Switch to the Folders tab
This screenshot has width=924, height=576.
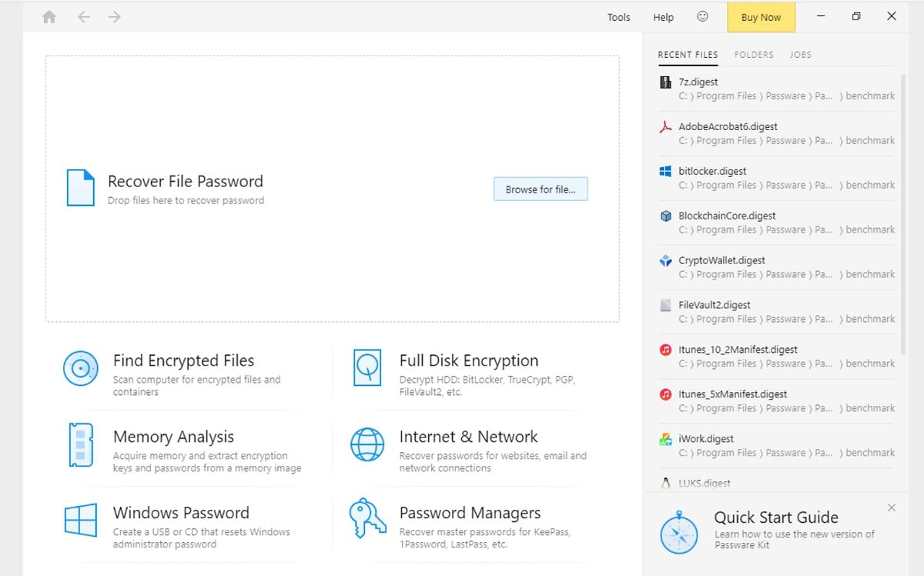754,55
